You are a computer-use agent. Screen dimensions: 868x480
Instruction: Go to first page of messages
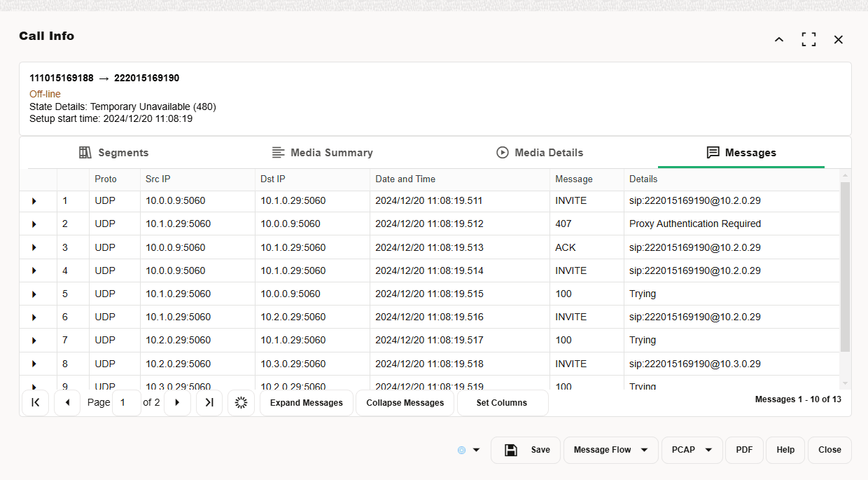pyautogui.click(x=35, y=402)
